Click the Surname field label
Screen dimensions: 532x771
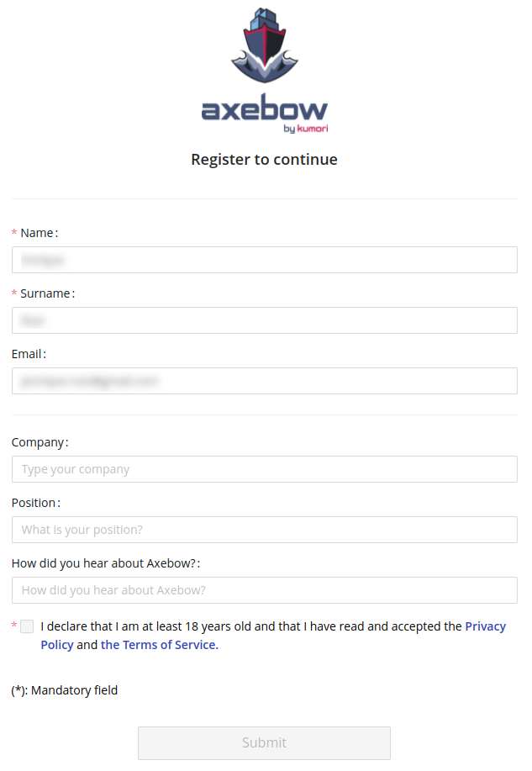tap(46, 293)
